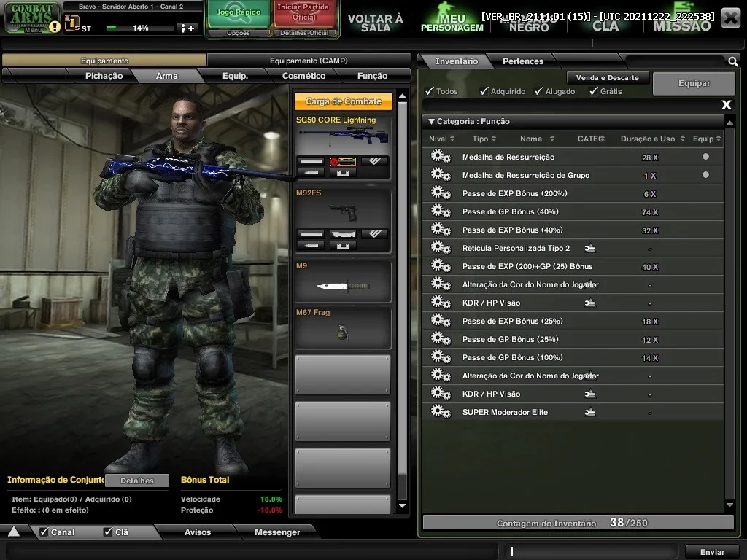
Task: Open the Combat Arms menu logo
Action: click(x=32, y=17)
